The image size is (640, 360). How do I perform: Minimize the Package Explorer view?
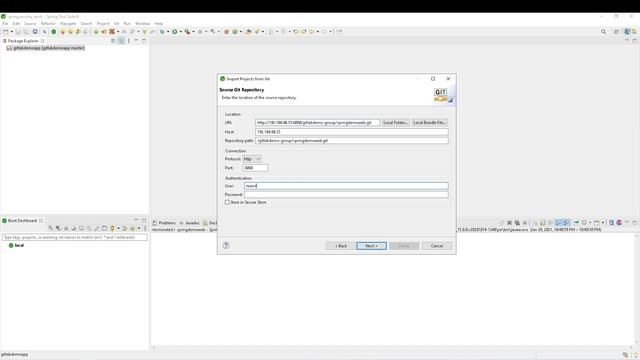136,40
